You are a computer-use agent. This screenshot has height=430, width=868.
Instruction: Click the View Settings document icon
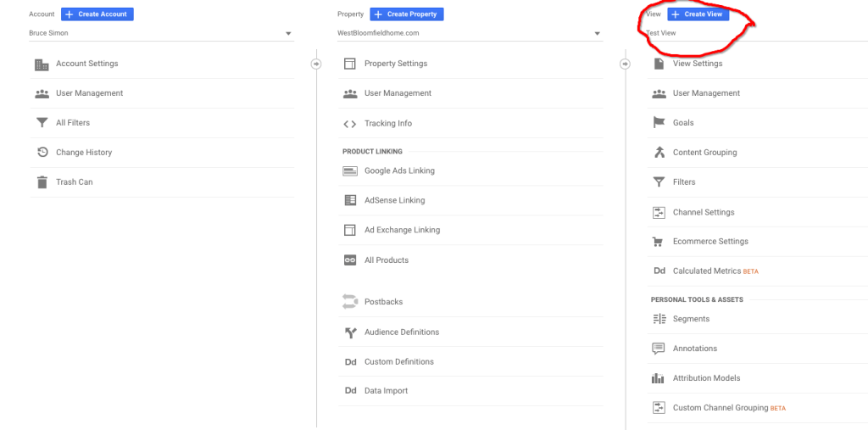(659, 64)
